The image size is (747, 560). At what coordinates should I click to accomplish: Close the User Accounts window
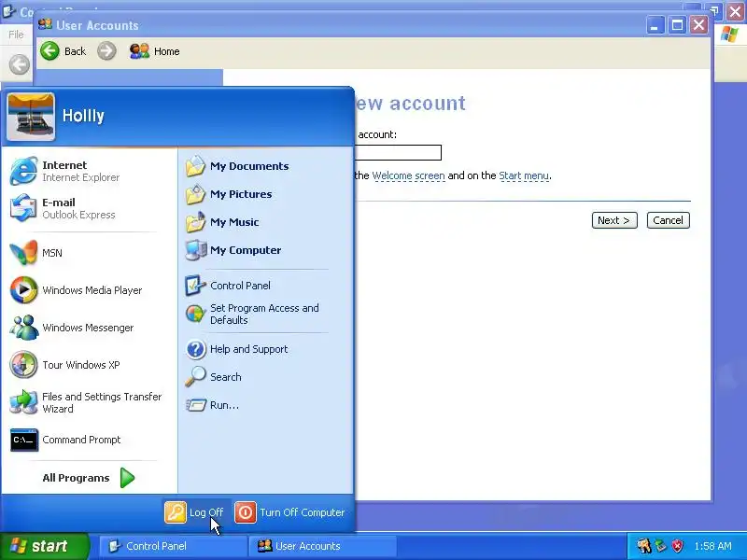pyautogui.click(x=698, y=25)
